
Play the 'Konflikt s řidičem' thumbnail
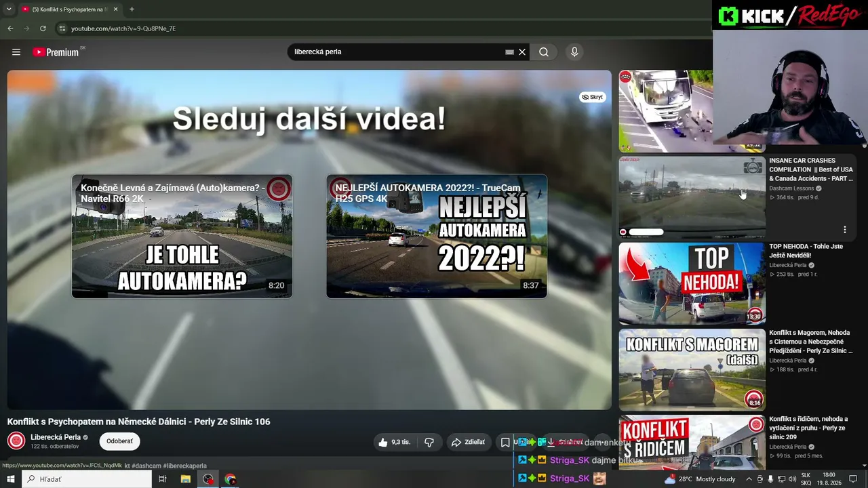[692, 443]
